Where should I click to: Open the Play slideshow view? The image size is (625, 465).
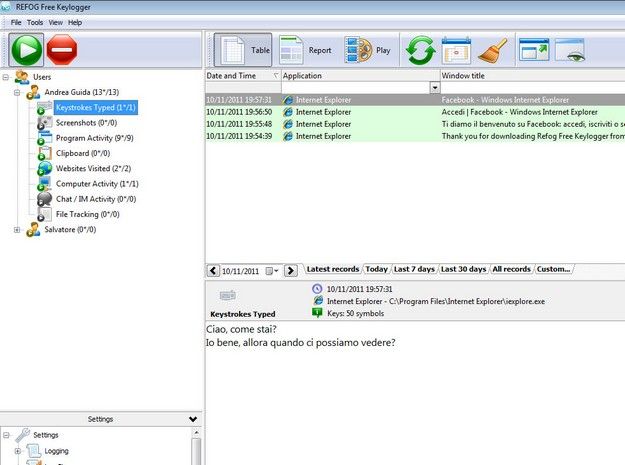tap(368, 50)
